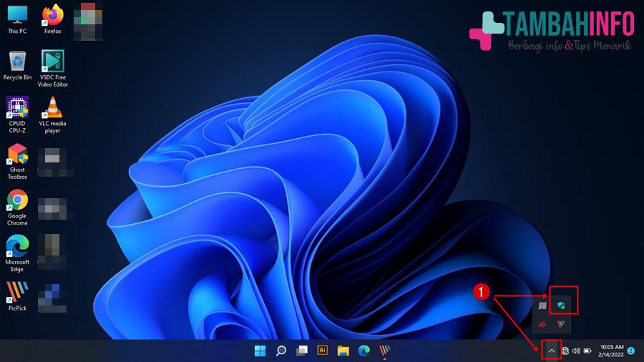Open File Explorer from the taskbar

[x=343, y=351]
